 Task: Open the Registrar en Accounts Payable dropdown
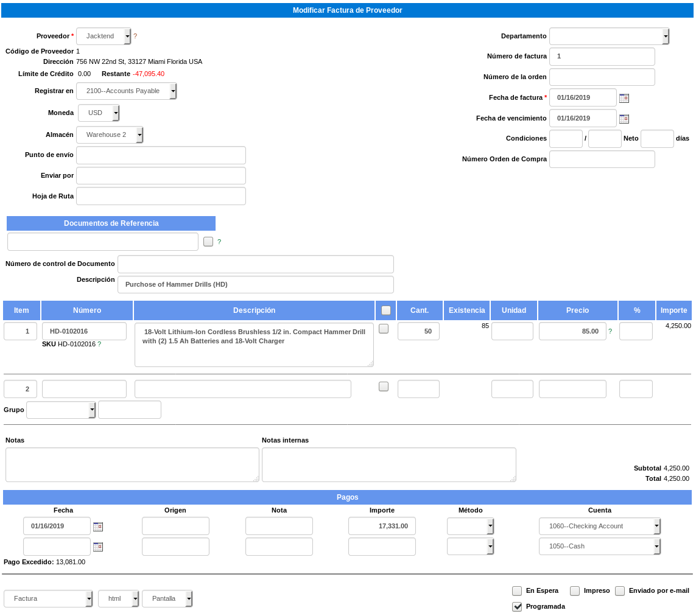pos(127,91)
